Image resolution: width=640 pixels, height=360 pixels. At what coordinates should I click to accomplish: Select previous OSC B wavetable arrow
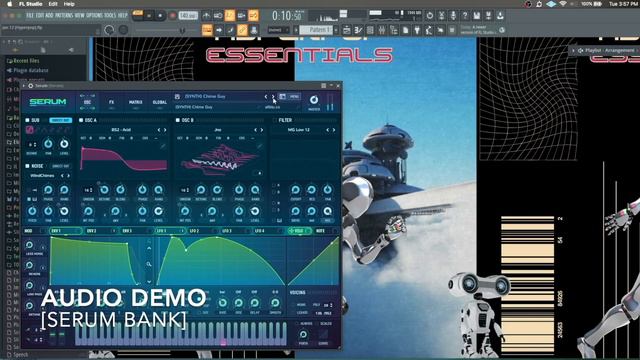(256, 130)
